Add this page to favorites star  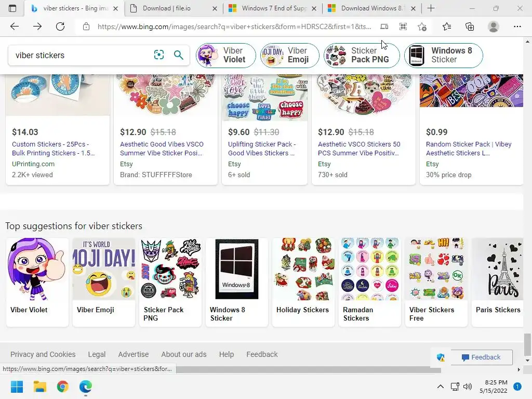[422, 26]
